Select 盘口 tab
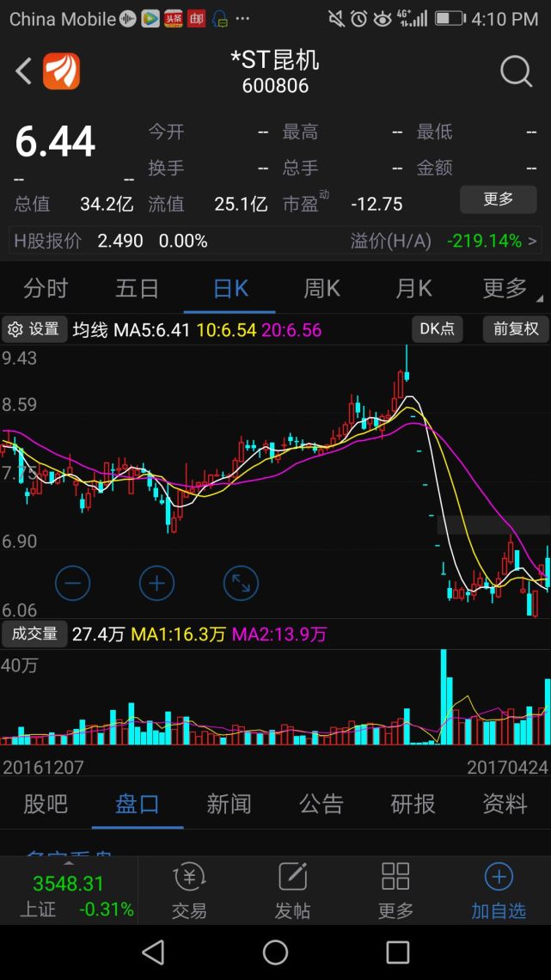 pyautogui.click(x=138, y=805)
